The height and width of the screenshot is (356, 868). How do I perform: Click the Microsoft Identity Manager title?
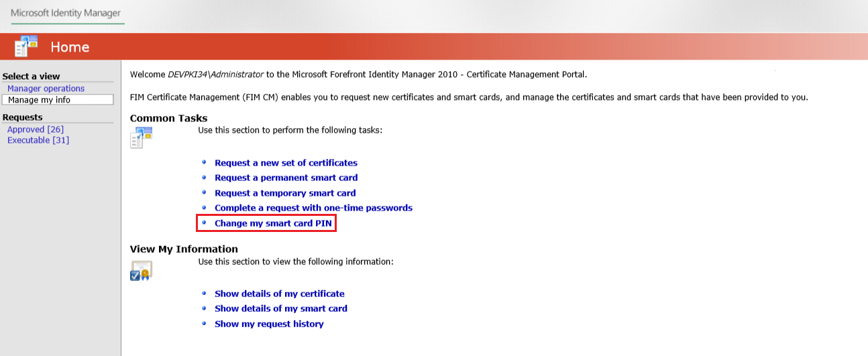66,13
